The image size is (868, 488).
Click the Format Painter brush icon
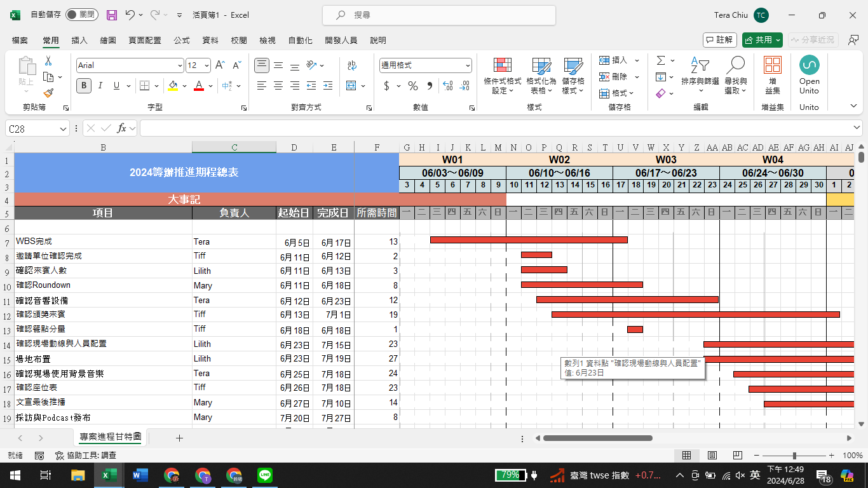coord(48,93)
